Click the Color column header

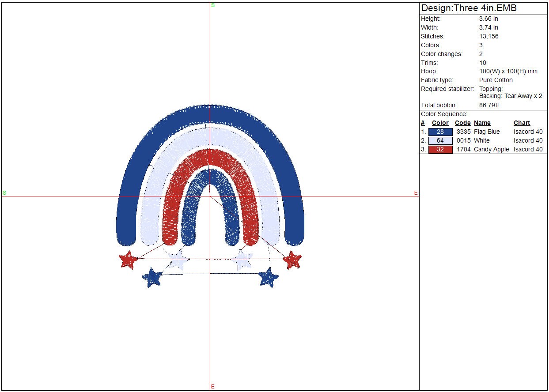(440, 123)
